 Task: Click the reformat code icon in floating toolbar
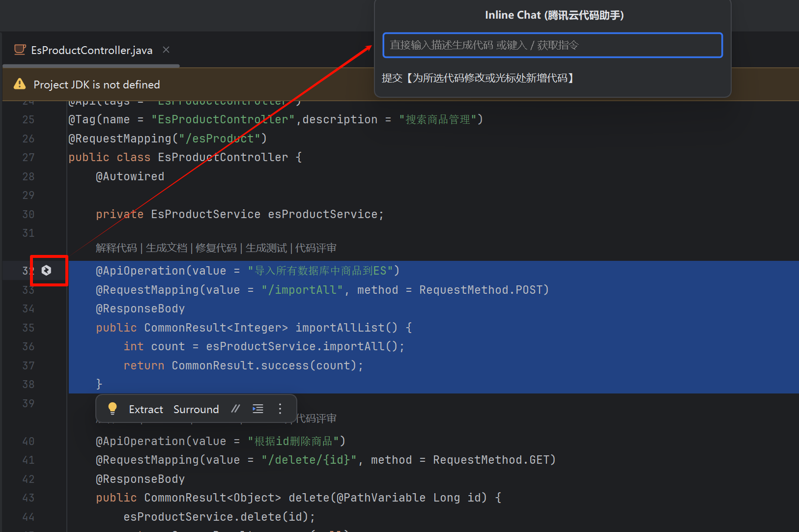[258, 409]
